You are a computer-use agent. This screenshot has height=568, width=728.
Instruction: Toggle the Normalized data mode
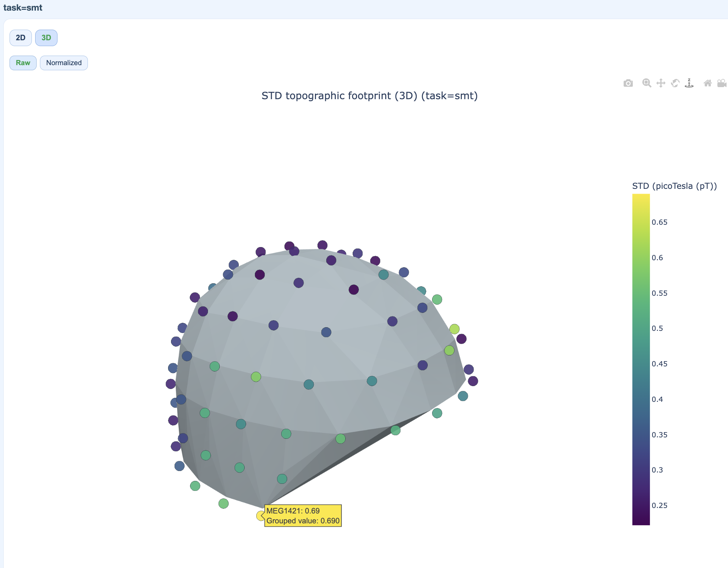pyautogui.click(x=64, y=63)
